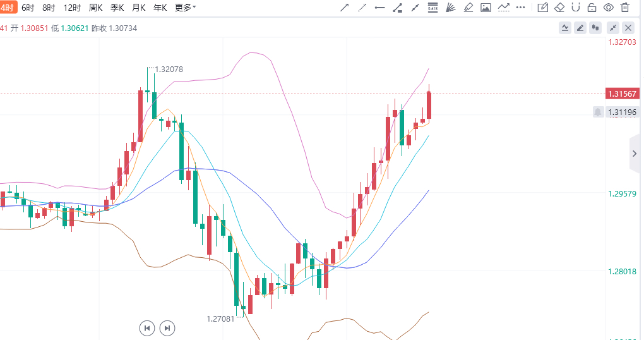Delete drawings with the trash icon
The height and width of the screenshot is (340, 644).
coord(624,8)
